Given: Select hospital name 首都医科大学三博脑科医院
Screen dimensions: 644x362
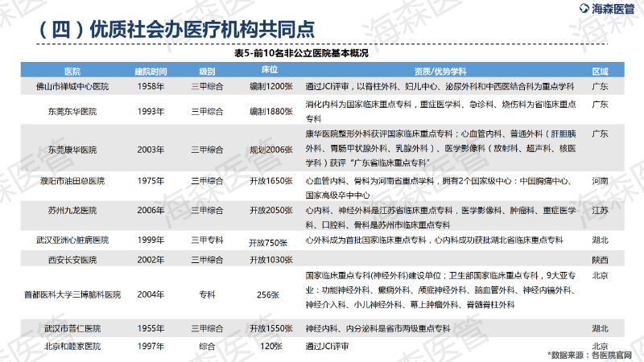Looking at the screenshot, I should click(72, 294).
